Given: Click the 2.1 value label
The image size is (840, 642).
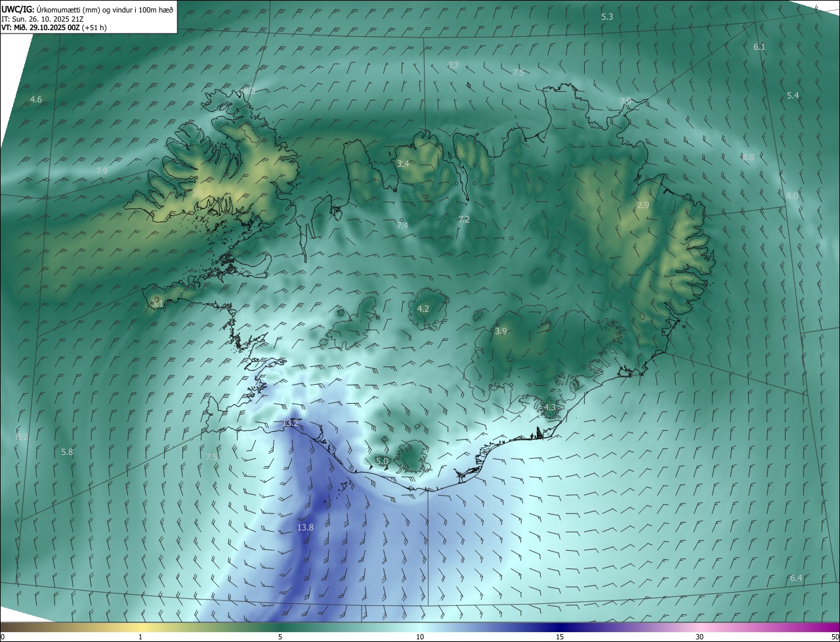Looking at the screenshot, I should coord(198,193).
